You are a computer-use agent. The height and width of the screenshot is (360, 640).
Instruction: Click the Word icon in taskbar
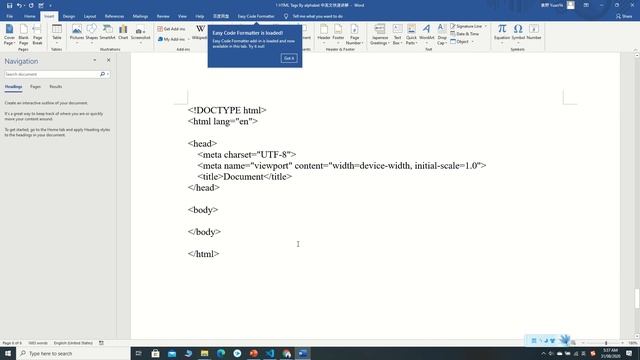303,353
